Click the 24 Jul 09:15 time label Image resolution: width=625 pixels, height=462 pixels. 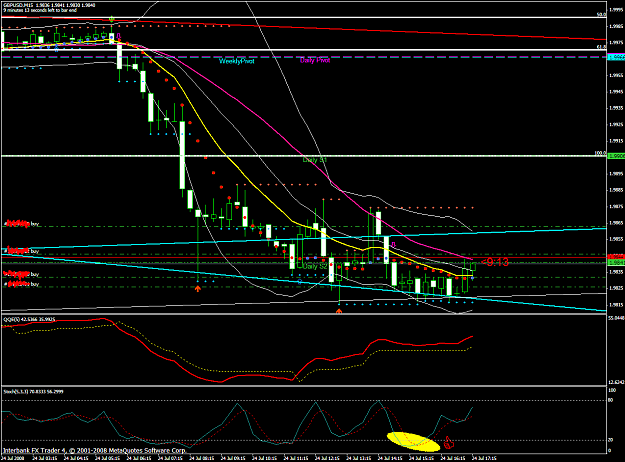(x=233, y=458)
